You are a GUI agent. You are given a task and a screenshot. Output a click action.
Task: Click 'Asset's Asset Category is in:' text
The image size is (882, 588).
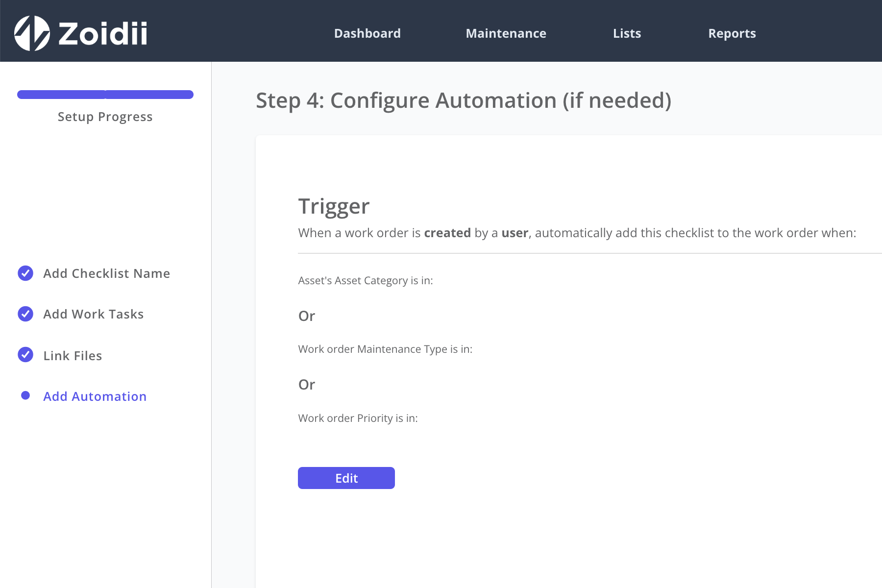(366, 281)
